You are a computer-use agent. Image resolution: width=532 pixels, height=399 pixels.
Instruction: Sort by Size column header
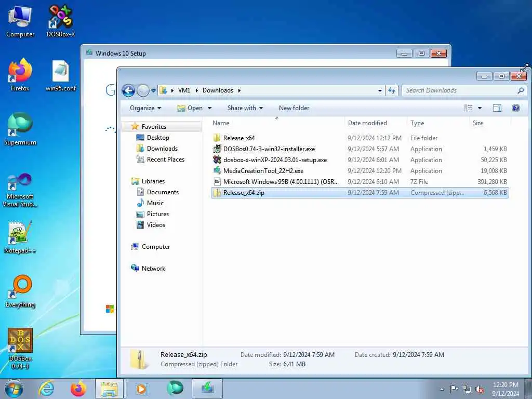pos(489,123)
